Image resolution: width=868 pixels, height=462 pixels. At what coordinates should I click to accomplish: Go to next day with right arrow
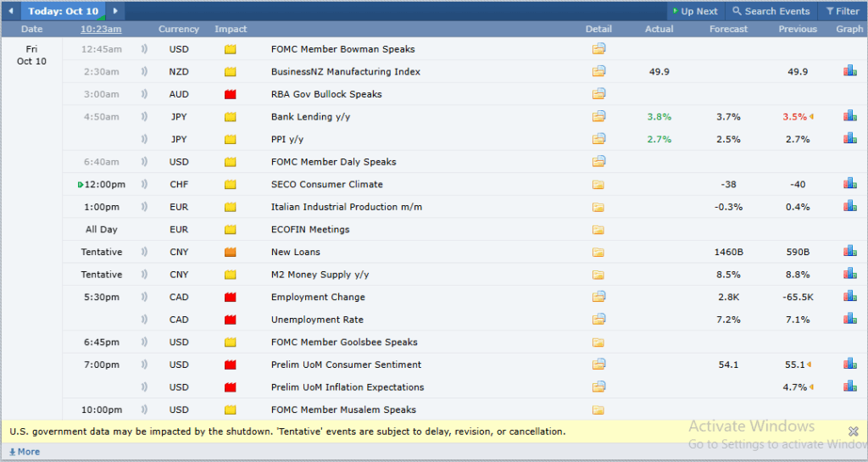click(115, 11)
